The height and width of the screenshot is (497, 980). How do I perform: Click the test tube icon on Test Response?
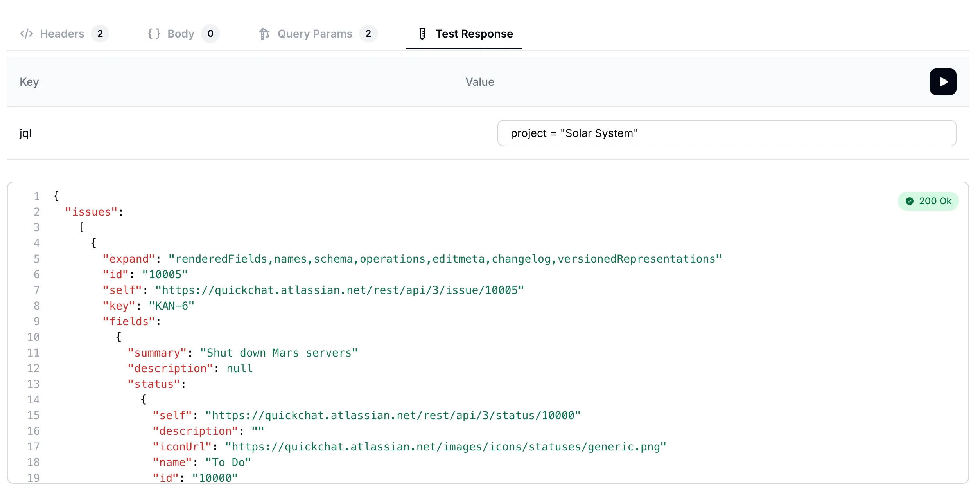[x=422, y=34]
